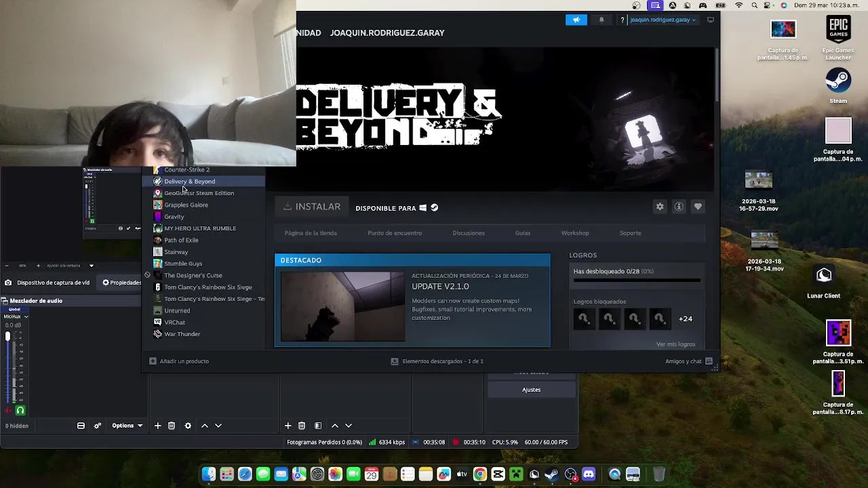Delete selected OBS scene trash icon
The width and height of the screenshot is (868, 488).
coord(172,426)
